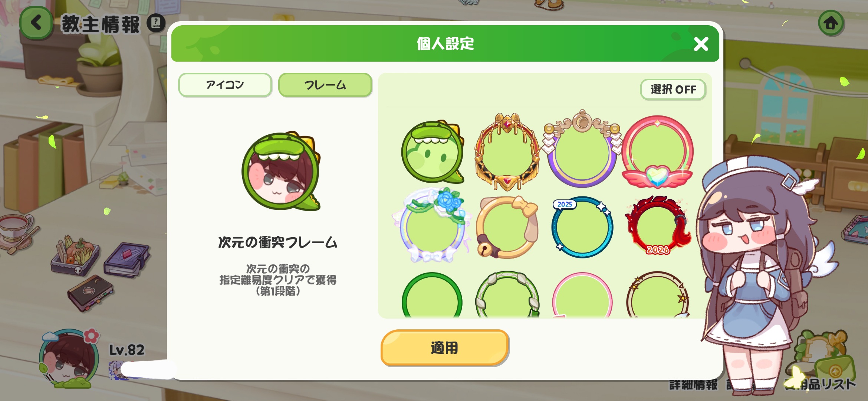This screenshot has height=401, width=868.
Task: Choose the cat collar bell frame
Action: click(x=507, y=227)
